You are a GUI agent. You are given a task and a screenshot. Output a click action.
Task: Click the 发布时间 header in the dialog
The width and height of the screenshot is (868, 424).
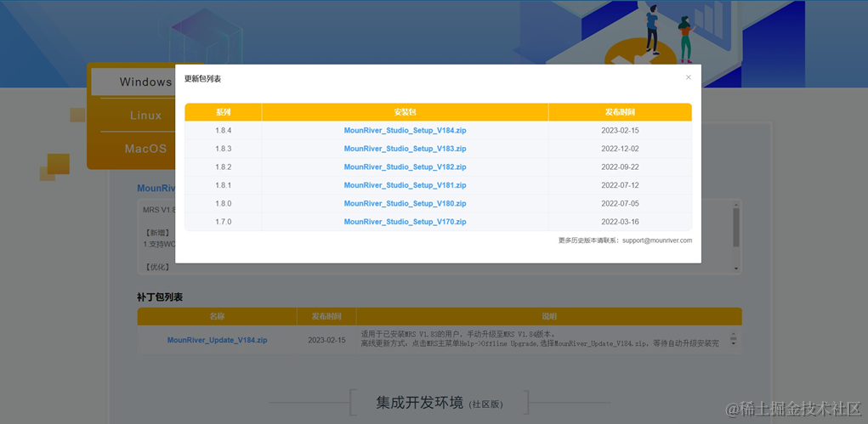[x=620, y=112]
